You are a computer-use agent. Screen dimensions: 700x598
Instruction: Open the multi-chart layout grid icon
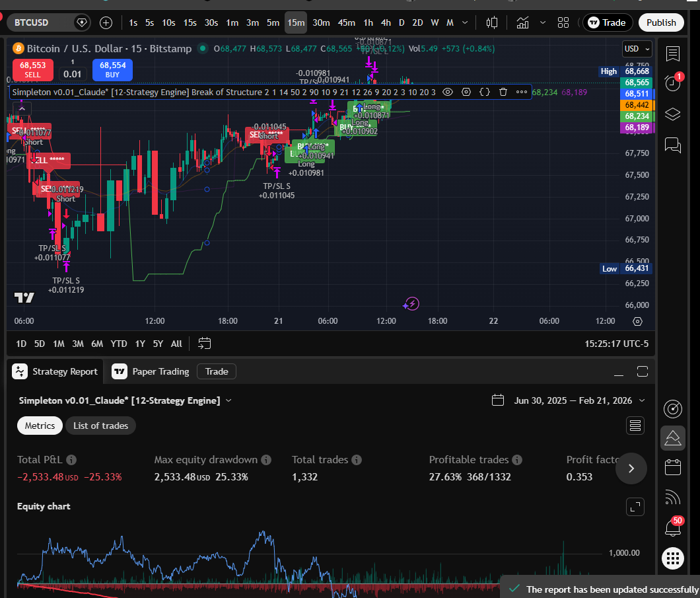[x=563, y=22]
